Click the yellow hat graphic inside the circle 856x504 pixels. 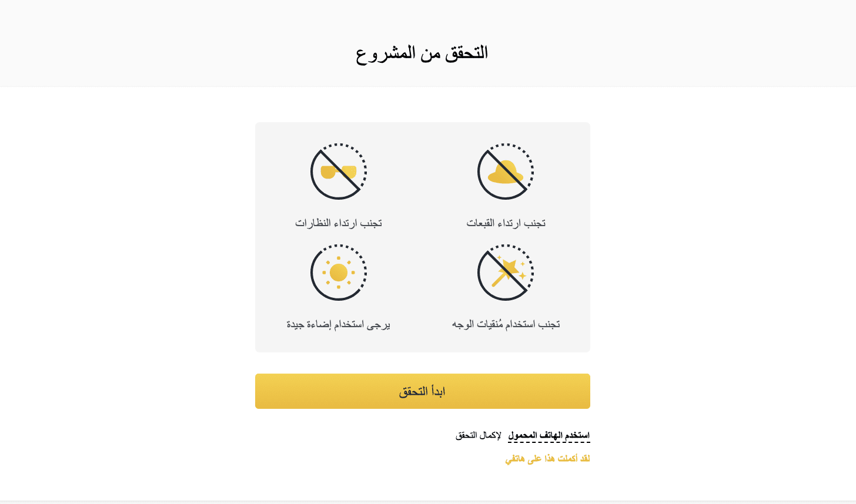(x=506, y=172)
